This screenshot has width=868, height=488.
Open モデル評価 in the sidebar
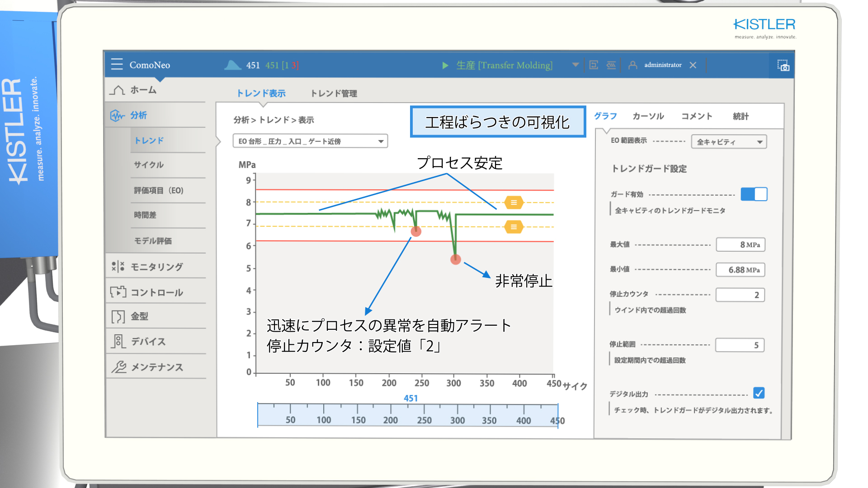click(x=153, y=241)
